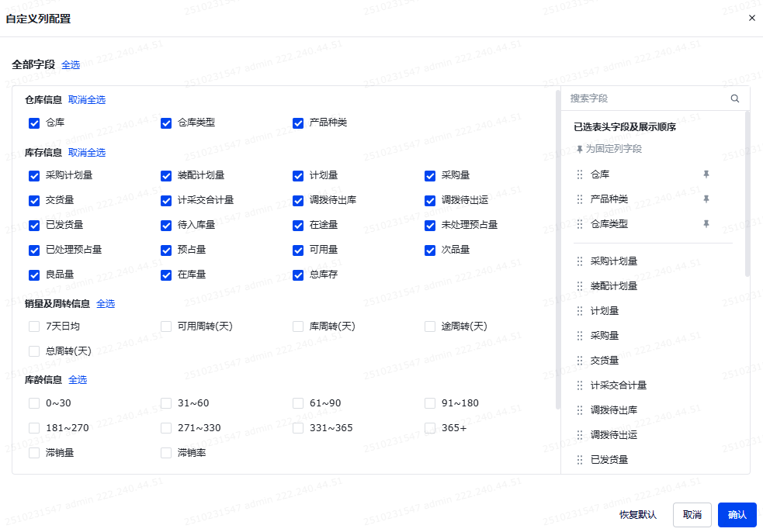Check the 61~90 stock age checkbox
Viewport: 763px width, 532px height.
(x=298, y=403)
